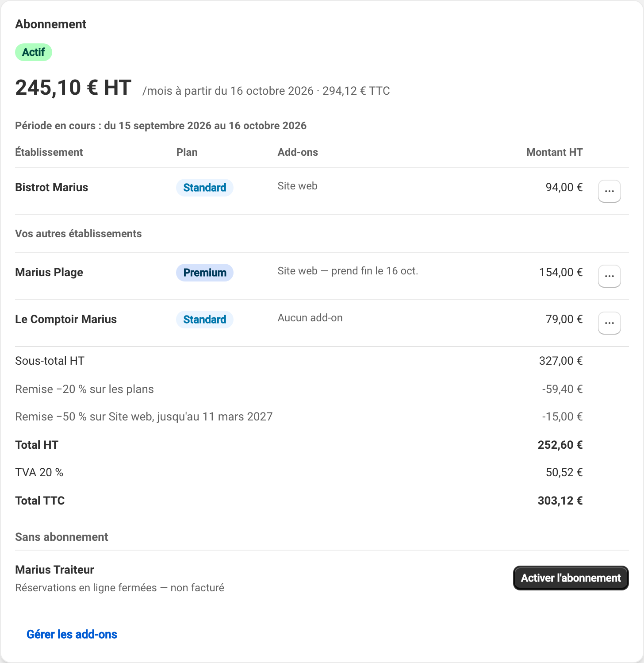Click the Sans abonnement heading

tap(61, 537)
